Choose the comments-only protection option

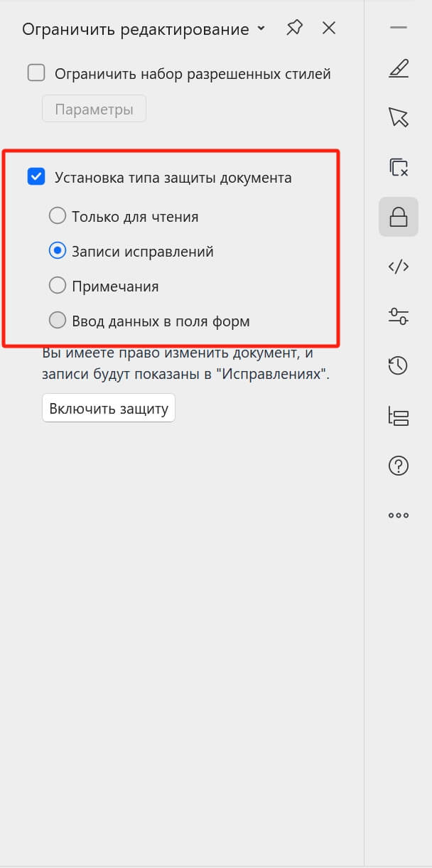click(58, 285)
